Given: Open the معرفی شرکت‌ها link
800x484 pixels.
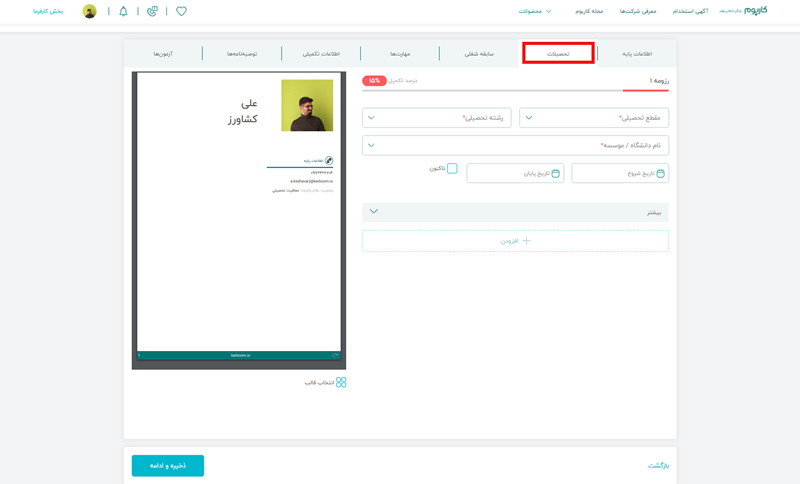Looking at the screenshot, I should [x=638, y=11].
